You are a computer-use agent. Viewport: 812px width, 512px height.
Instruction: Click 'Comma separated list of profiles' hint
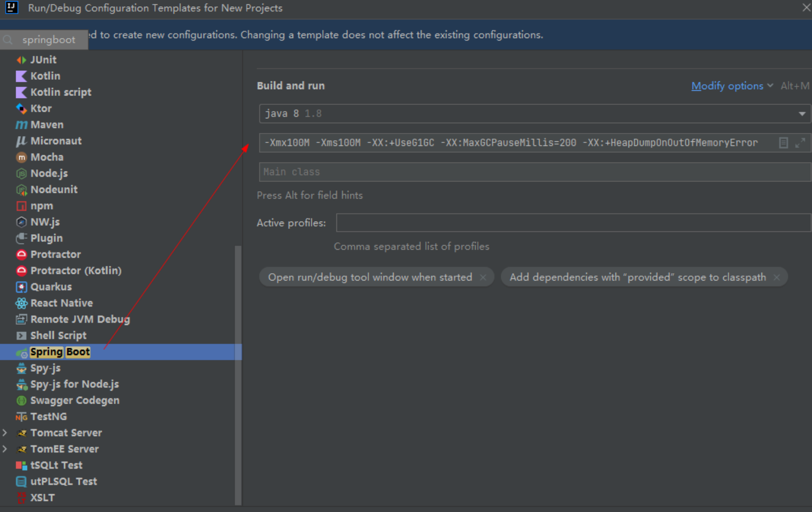point(411,247)
